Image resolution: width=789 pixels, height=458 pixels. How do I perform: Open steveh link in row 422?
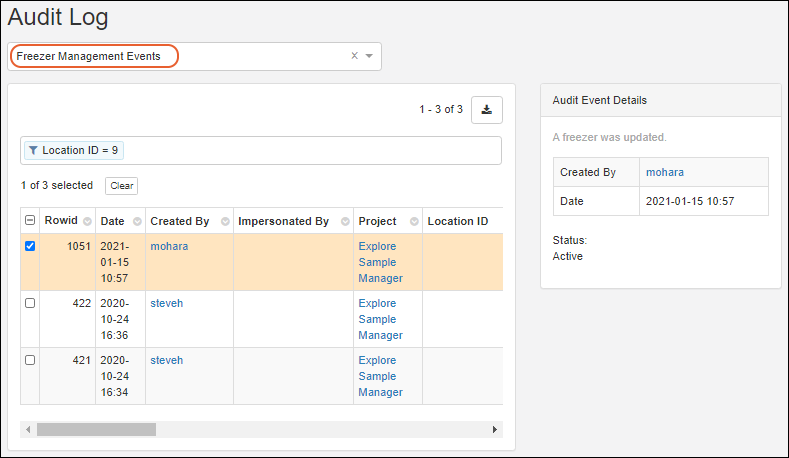pos(166,303)
